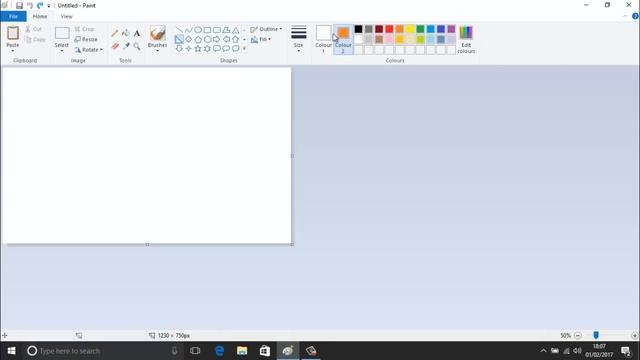Click the Paste clipboard icon
Image resolution: width=640 pixels, height=360 pixels.
pyautogui.click(x=13, y=33)
